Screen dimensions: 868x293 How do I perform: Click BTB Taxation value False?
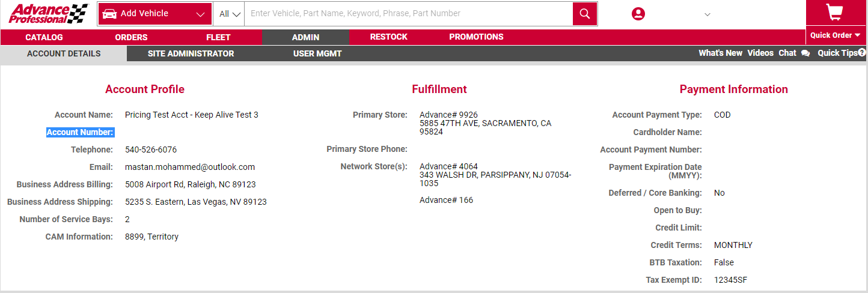724,262
